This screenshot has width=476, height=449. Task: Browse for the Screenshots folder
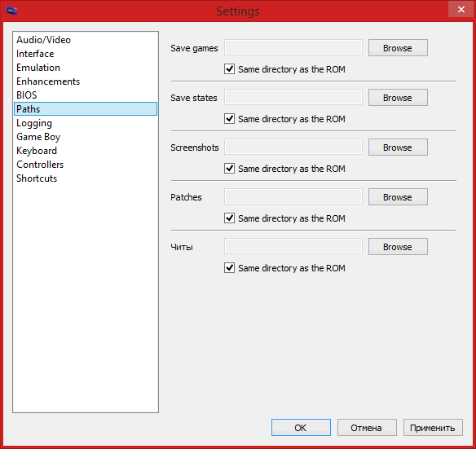(398, 147)
